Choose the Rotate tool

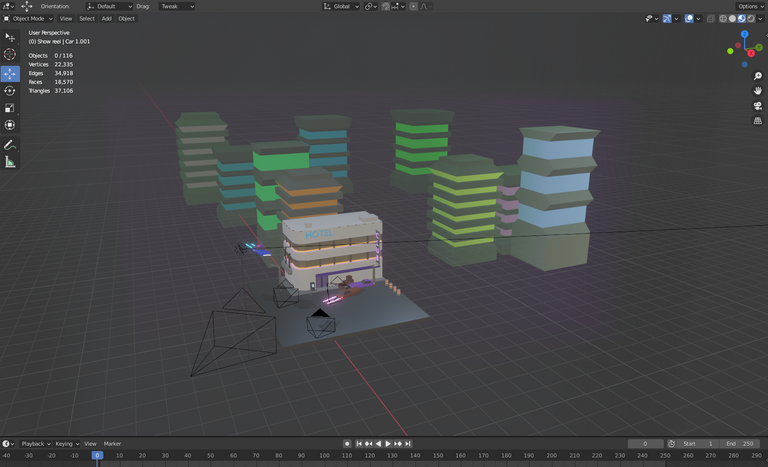pyautogui.click(x=10, y=91)
